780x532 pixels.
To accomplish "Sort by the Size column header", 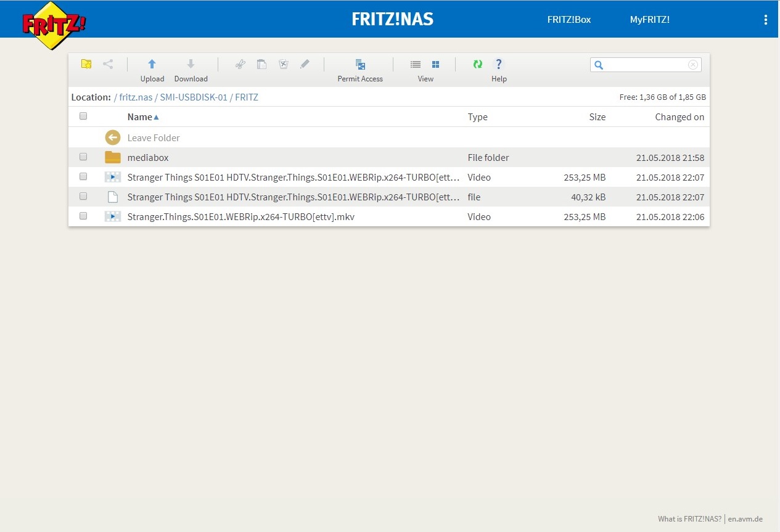I will [x=597, y=117].
